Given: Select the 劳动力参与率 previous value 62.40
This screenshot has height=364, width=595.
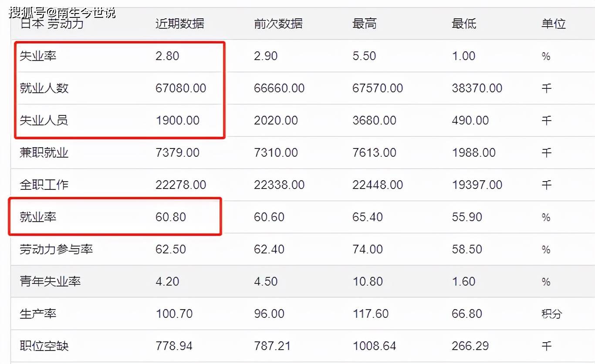Looking at the screenshot, I should tap(269, 249).
